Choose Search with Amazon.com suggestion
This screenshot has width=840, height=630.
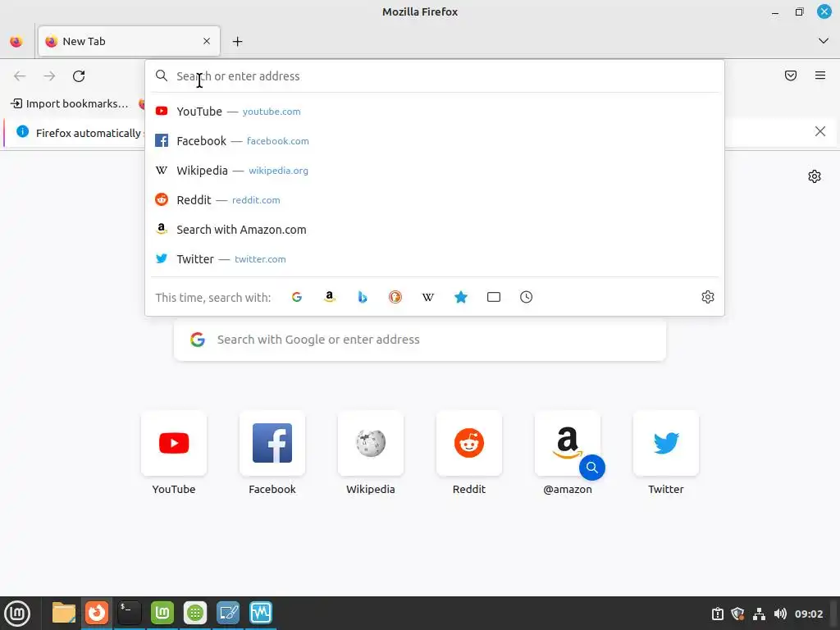pyautogui.click(x=435, y=230)
